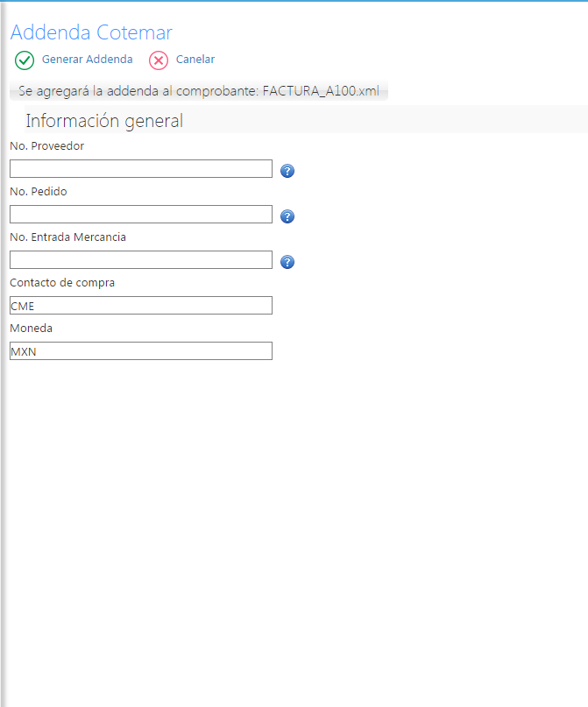Click the Generar Addenda link

pos(87,60)
